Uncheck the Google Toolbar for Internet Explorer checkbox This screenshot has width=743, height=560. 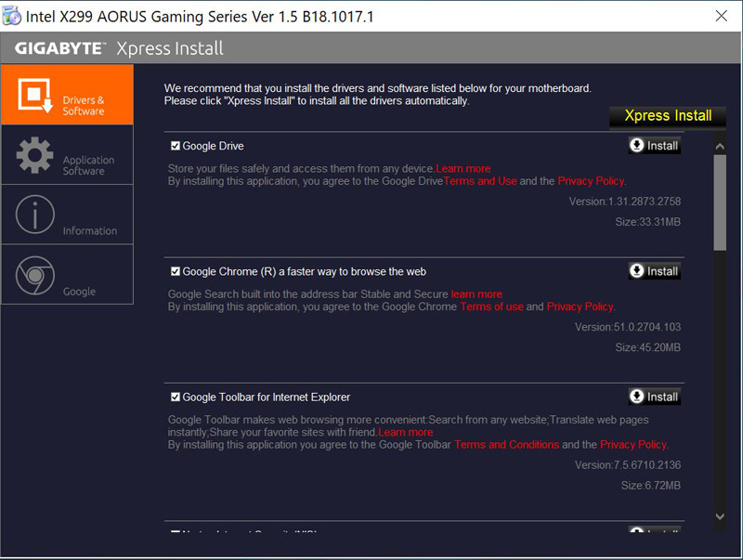176,397
